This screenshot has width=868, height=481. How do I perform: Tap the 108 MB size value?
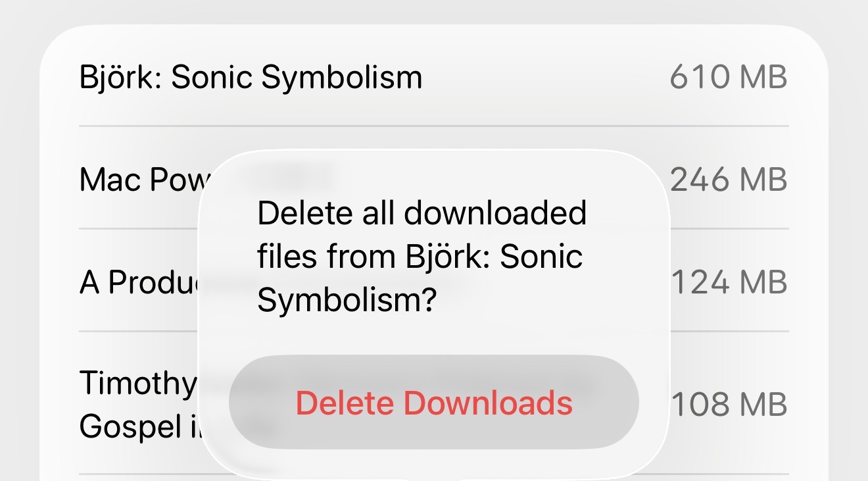pos(729,403)
